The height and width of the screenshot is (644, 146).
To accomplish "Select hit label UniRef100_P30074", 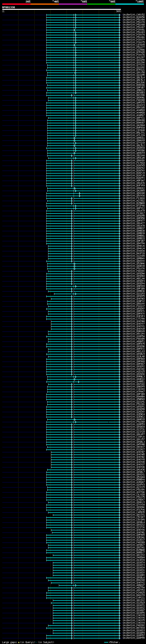I will pyautogui.click(x=134, y=35).
